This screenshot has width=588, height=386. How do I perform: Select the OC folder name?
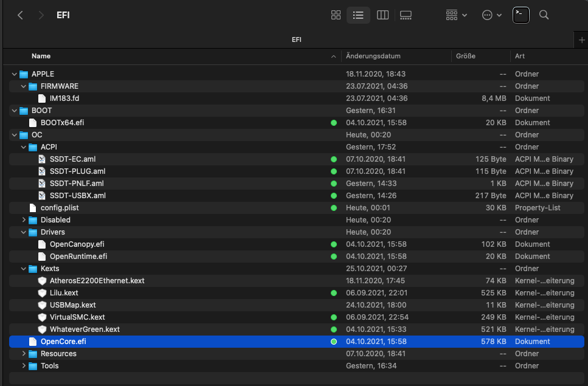[36, 135]
